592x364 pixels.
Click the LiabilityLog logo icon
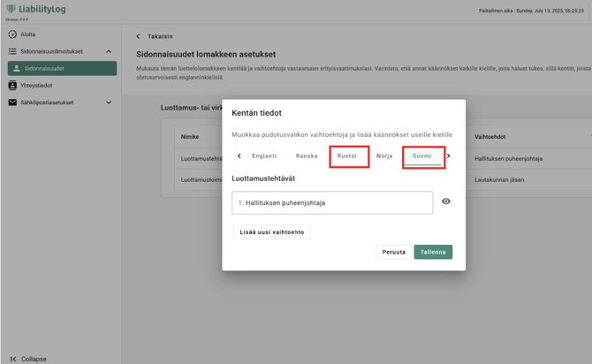point(11,10)
